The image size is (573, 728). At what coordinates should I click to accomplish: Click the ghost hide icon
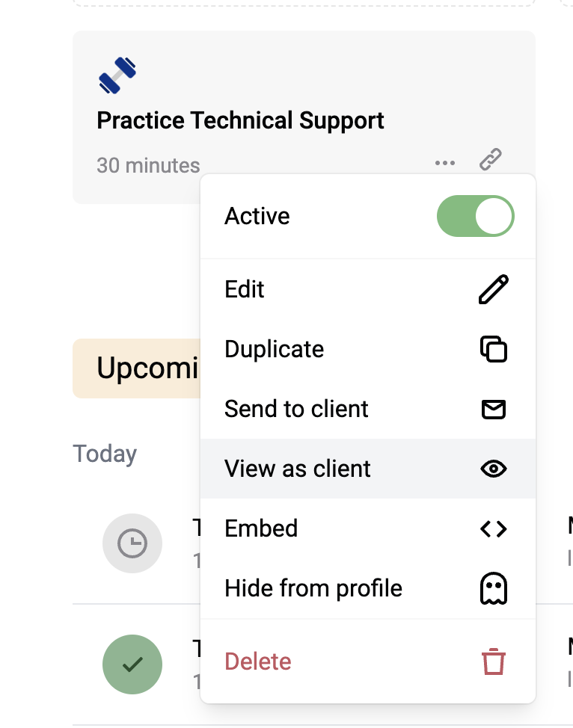(494, 588)
